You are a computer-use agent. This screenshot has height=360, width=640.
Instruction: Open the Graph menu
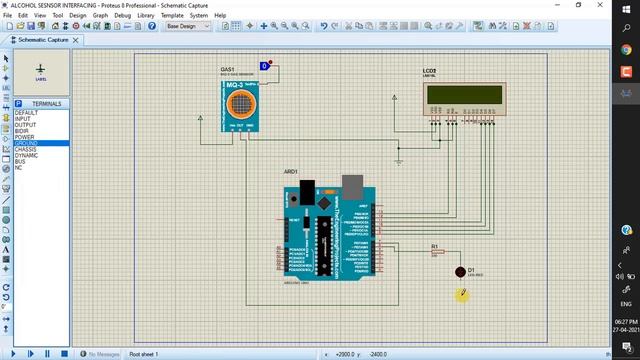pyautogui.click(x=100, y=16)
